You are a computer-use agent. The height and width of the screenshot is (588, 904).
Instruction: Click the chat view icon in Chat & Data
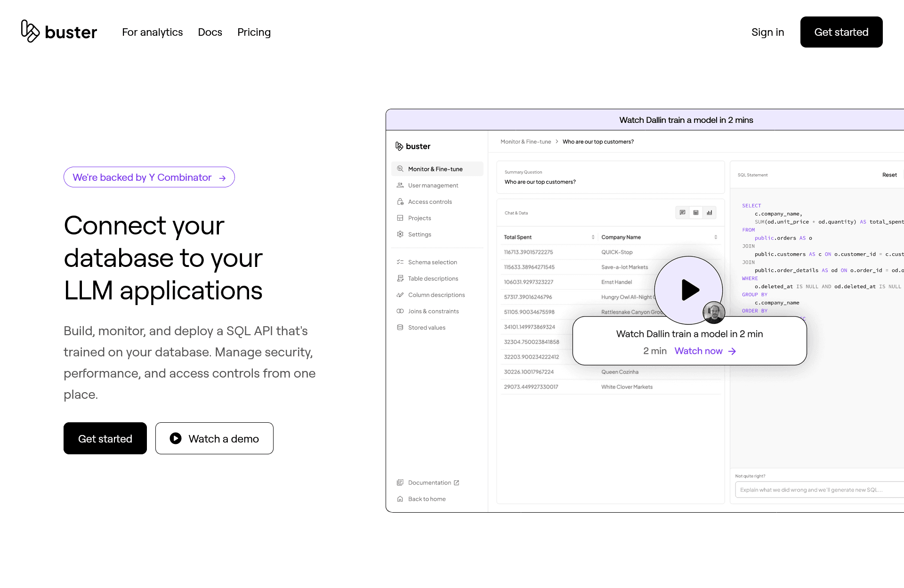coord(682,213)
